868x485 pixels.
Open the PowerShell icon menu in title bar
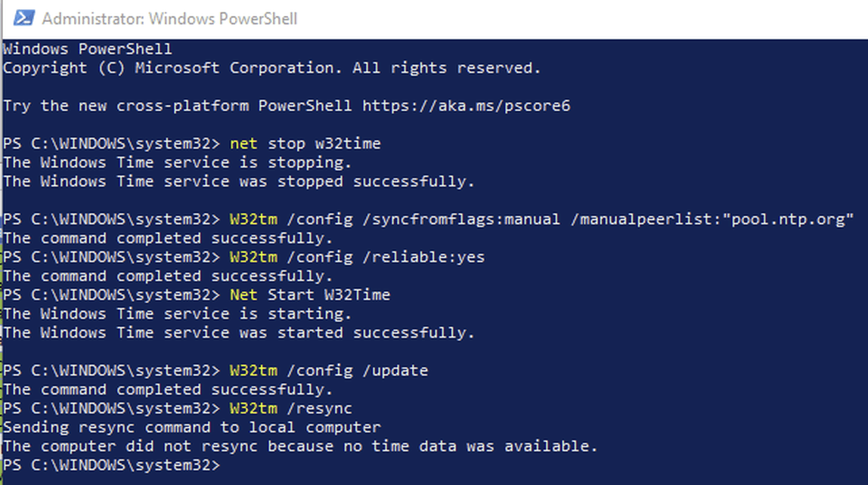(x=23, y=18)
